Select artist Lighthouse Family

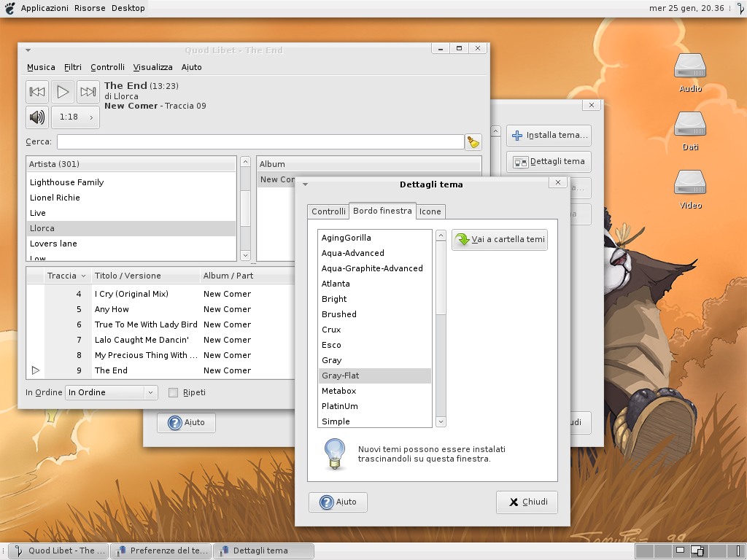pyautogui.click(x=131, y=182)
